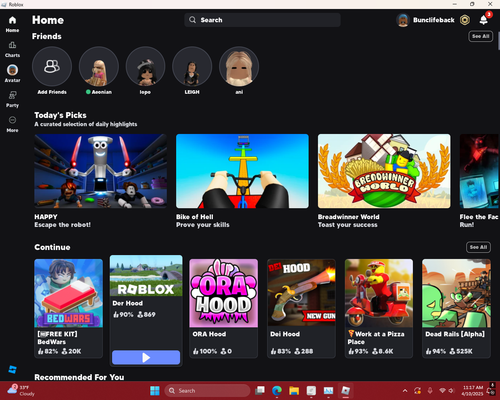Open the Breadwinner World thumbnail
The height and width of the screenshot is (400, 500).
pos(384,171)
